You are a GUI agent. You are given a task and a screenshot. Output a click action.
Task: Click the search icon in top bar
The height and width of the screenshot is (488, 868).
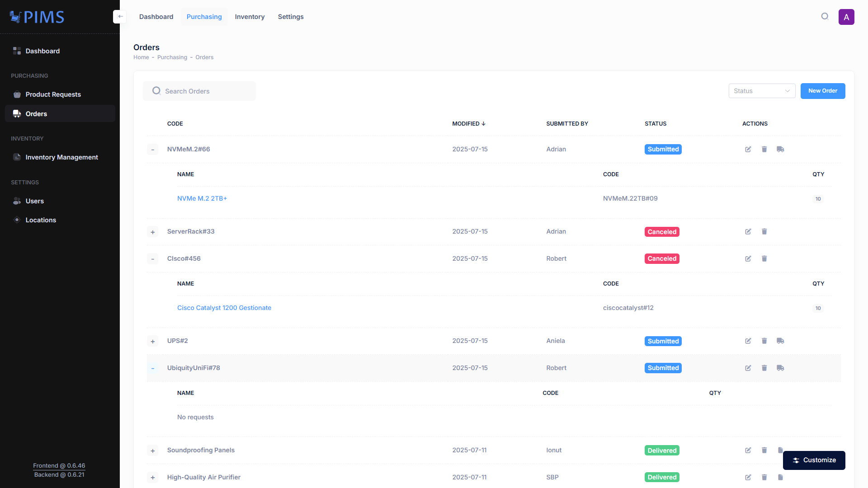point(825,17)
